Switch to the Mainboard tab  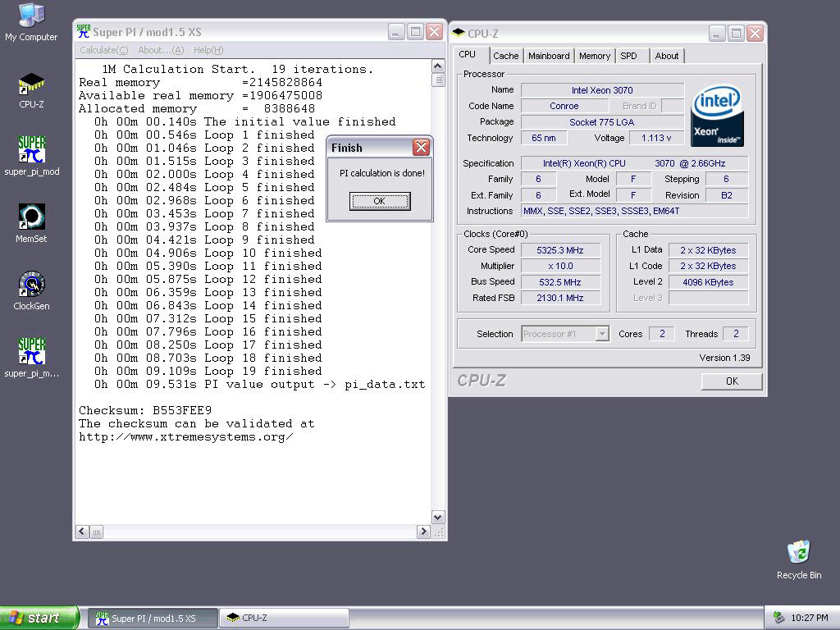549,56
